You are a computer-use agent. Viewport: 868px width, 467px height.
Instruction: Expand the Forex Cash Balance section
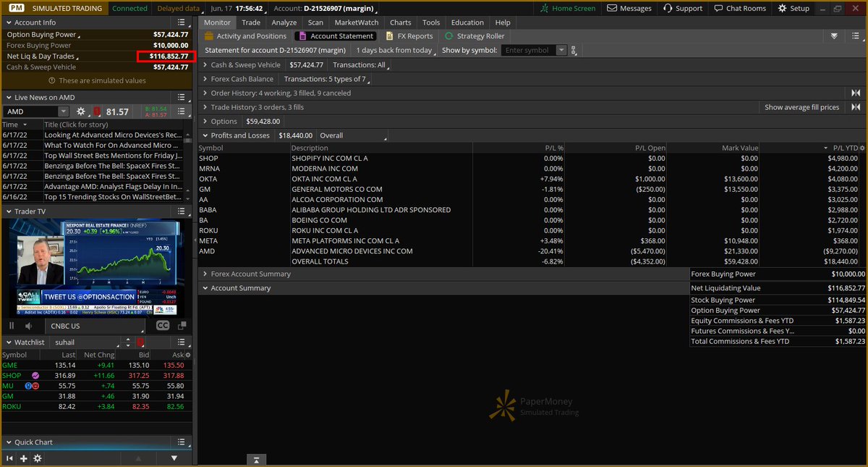[205, 79]
